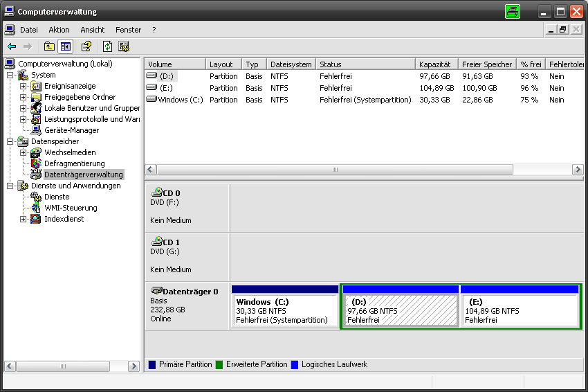Screen dimensions: 588x392
Task: Click the Geräte-Manager icon
Action: click(36, 130)
